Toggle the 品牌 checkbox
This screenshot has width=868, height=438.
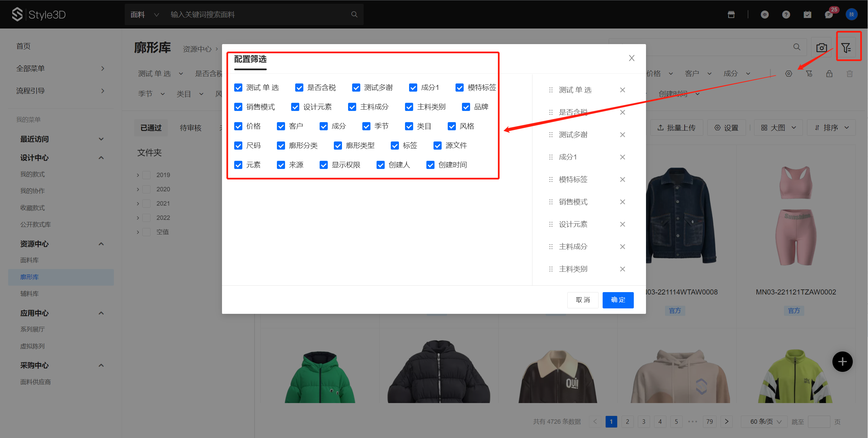[x=466, y=107]
